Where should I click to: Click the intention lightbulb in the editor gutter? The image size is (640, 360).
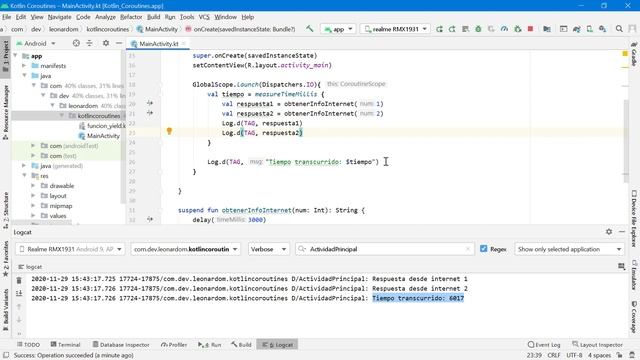(x=169, y=131)
